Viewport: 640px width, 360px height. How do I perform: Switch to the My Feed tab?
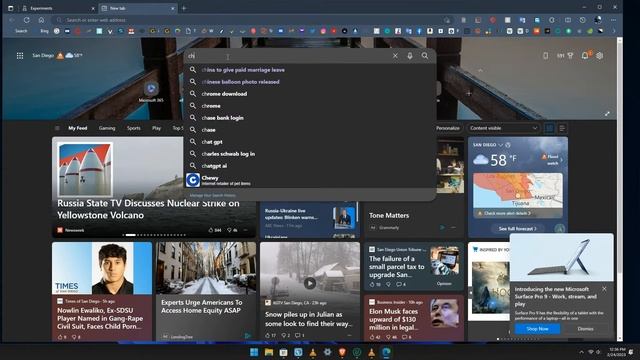[x=78, y=128]
